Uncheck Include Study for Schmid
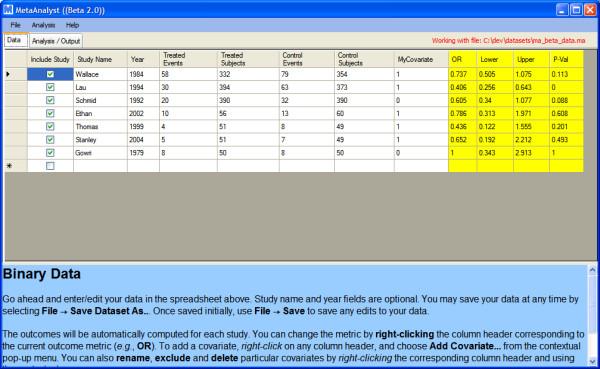The height and width of the screenshot is (369, 600). [x=50, y=100]
